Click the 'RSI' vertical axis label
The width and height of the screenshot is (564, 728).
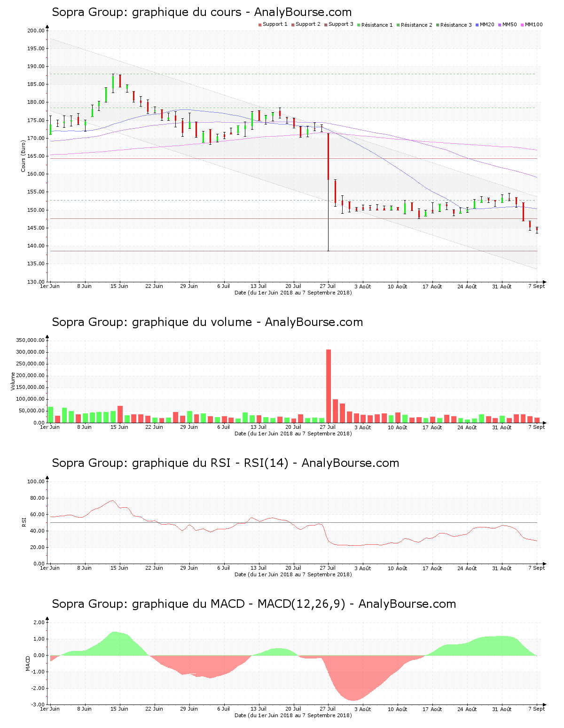coord(23,522)
